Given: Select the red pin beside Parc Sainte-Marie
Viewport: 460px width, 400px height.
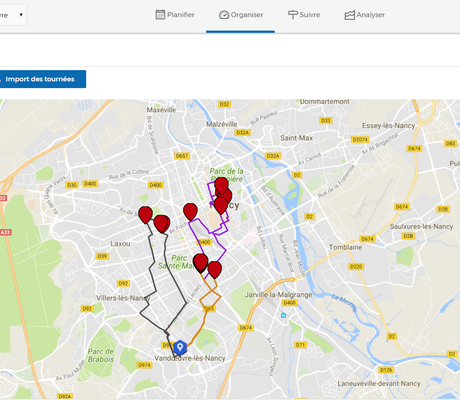Looking at the screenshot, I should [200, 263].
